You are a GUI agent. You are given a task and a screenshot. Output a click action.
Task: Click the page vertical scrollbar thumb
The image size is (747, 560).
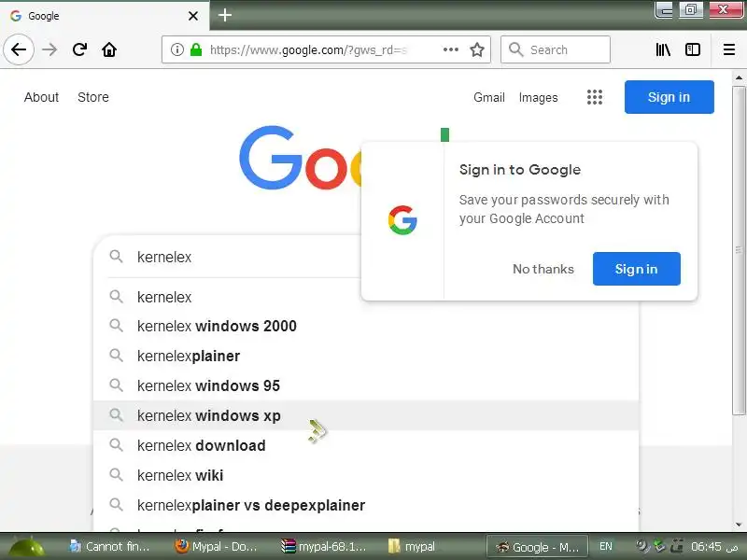pos(739,250)
